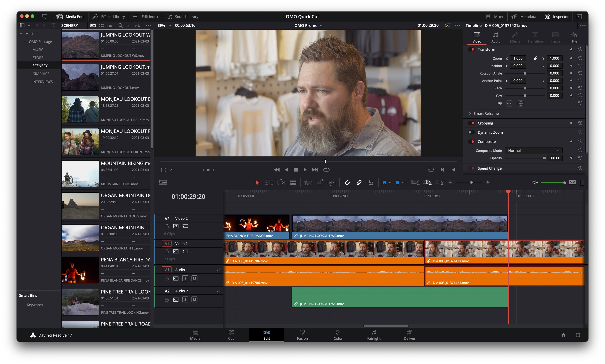Click the blue Flag icon
The image size is (605, 364).
(384, 182)
